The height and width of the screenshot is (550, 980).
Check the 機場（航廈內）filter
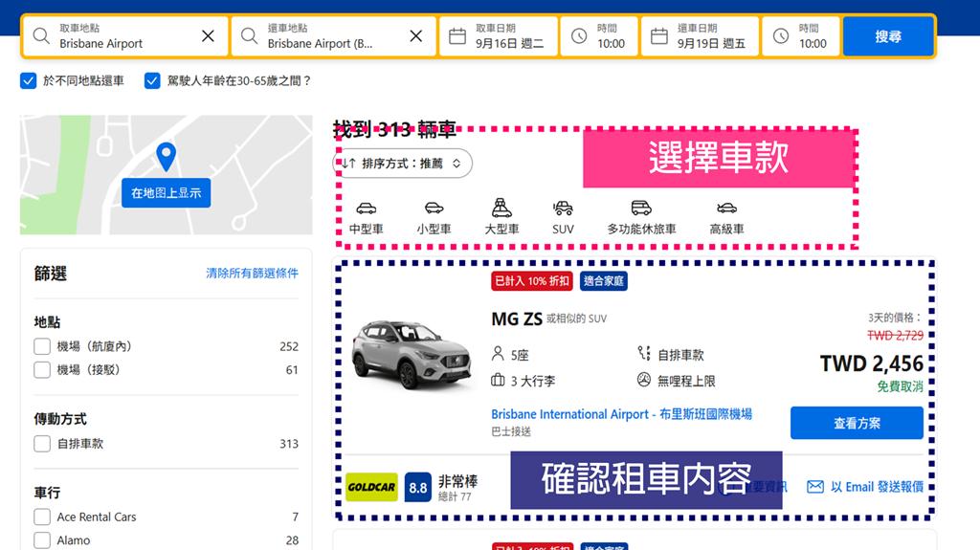coord(42,346)
